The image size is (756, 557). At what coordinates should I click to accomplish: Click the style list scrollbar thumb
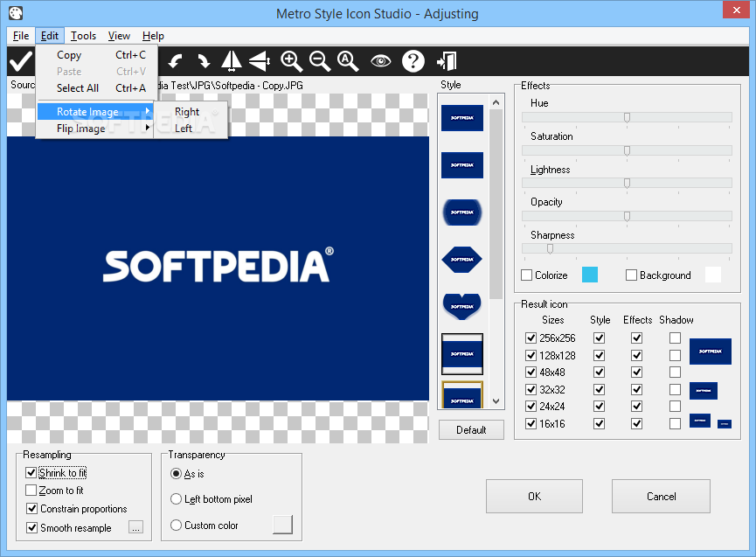[496, 204]
